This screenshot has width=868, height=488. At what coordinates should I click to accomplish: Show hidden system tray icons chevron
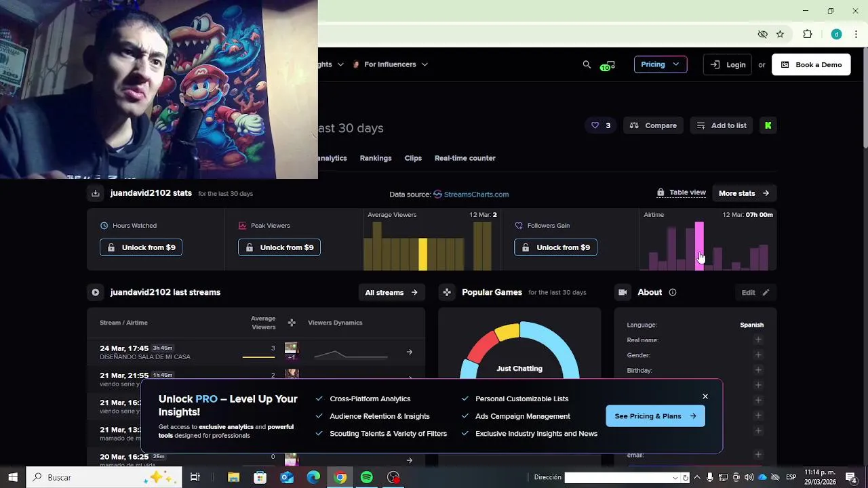696,477
